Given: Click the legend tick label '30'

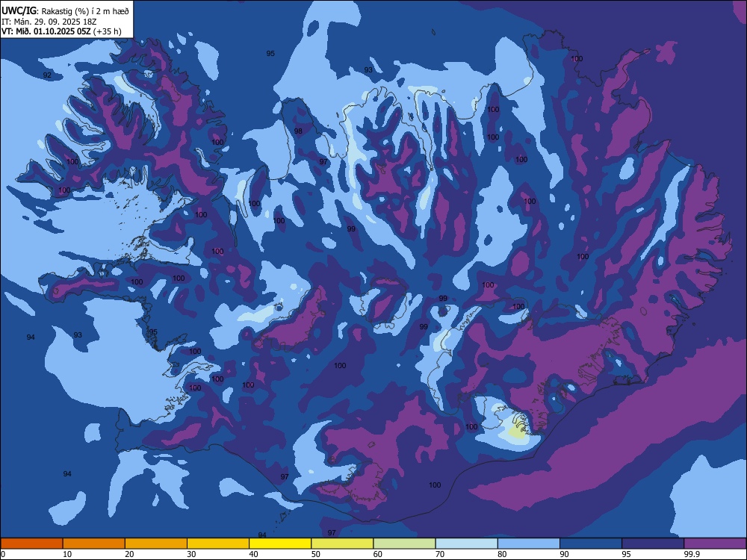Looking at the screenshot, I should tap(191, 554).
